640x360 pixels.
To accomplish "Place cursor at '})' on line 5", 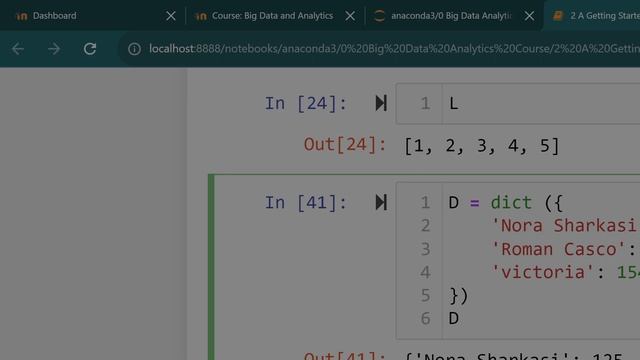I will [x=458, y=296].
